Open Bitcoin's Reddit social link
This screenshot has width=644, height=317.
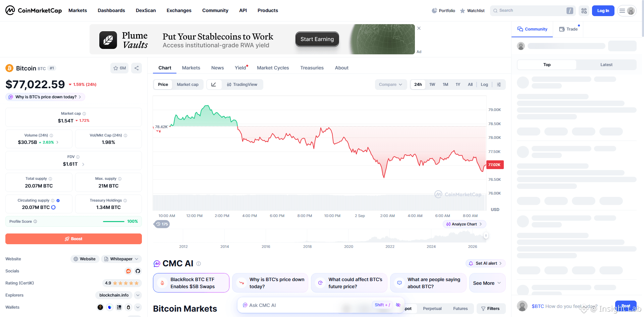point(128,271)
